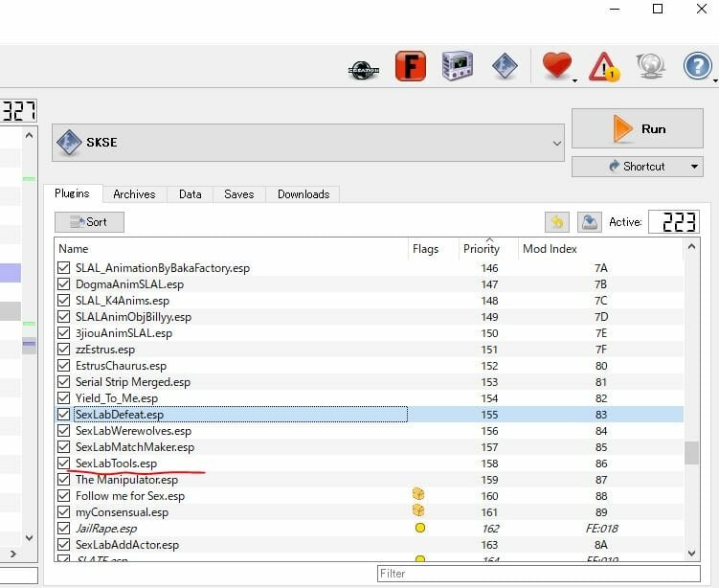Open the warning notifications triangle icon
Viewport: 719px width, 588px height.
click(604, 67)
